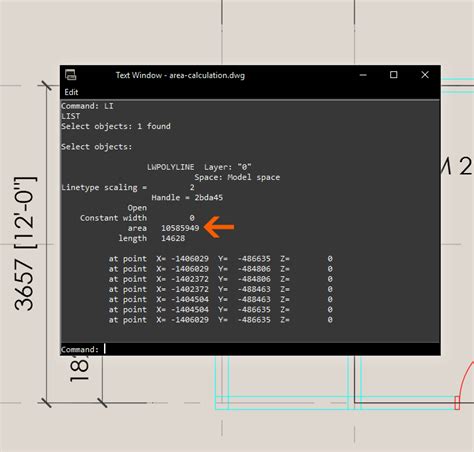Click the Text Window icon in title bar
The height and width of the screenshot is (452, 474).
point(70,75)
